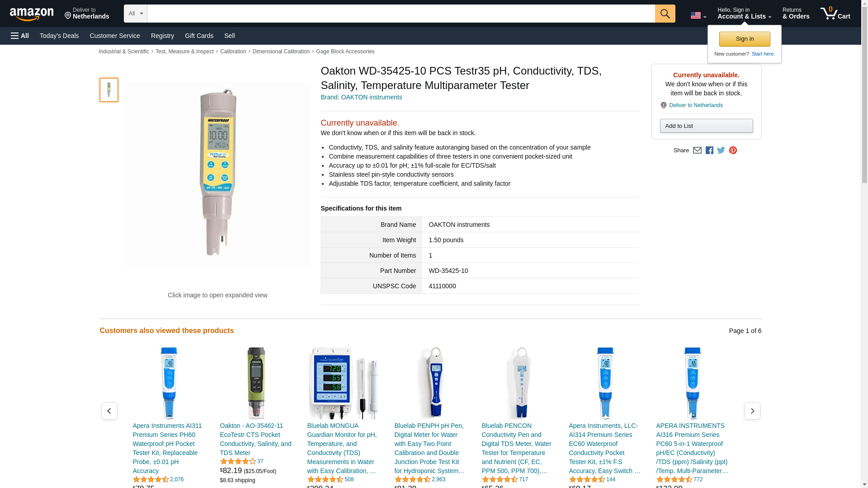Viewport: 868px width, 488px height.
Task: Click the search magnifier button
Action: [x=665, y=14]
